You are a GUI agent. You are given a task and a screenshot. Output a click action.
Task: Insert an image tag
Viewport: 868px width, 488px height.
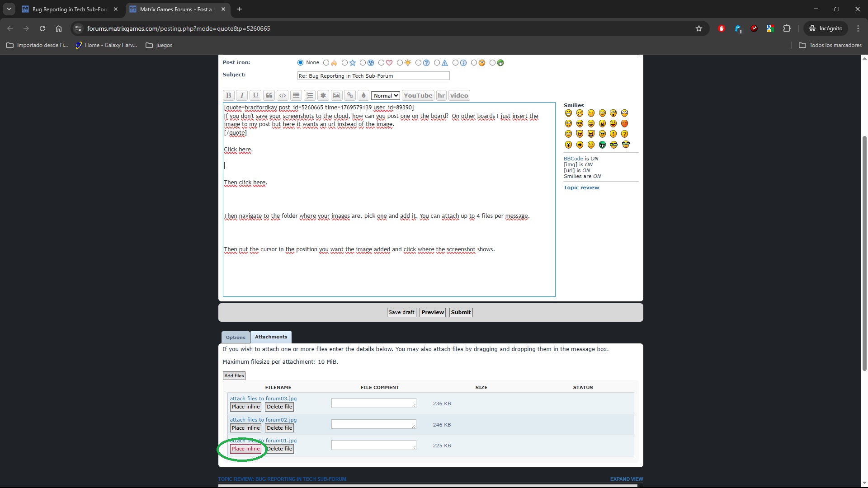pyautogui.click(x=337, y=95)
